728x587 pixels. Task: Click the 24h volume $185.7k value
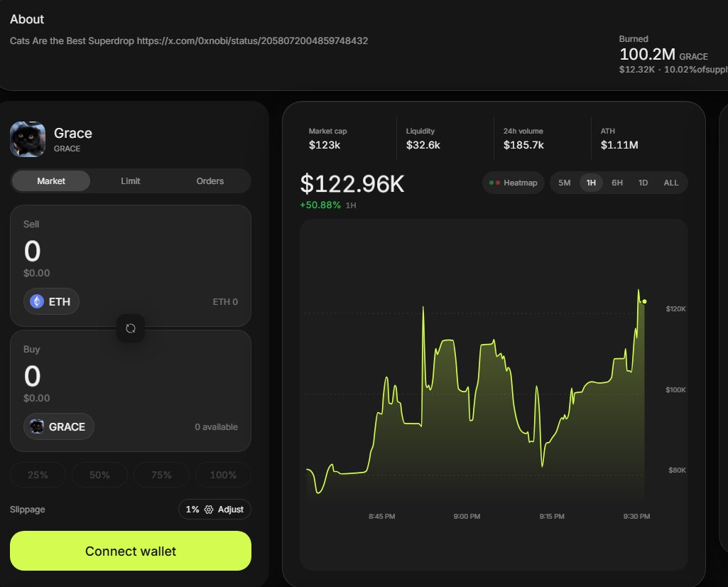pyautogui.click(x=523, y=145)
